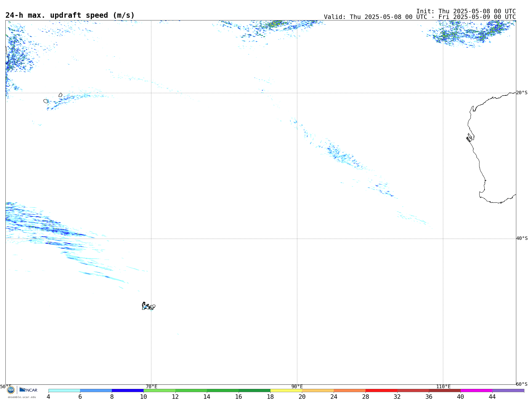532x400 pixels.
Task: Click the 60°S latitude label
Action: [522, 384]
